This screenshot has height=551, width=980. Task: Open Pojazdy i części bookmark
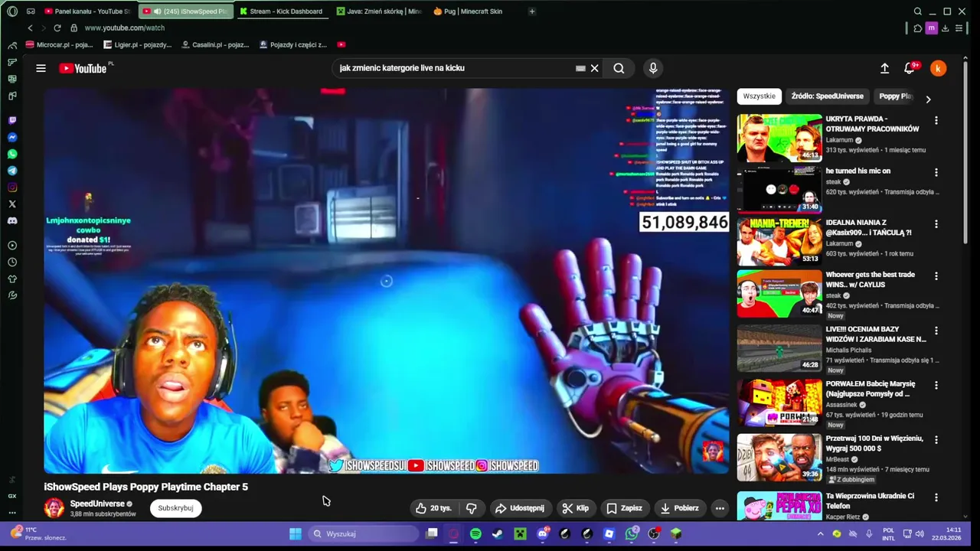pos(293,44)
